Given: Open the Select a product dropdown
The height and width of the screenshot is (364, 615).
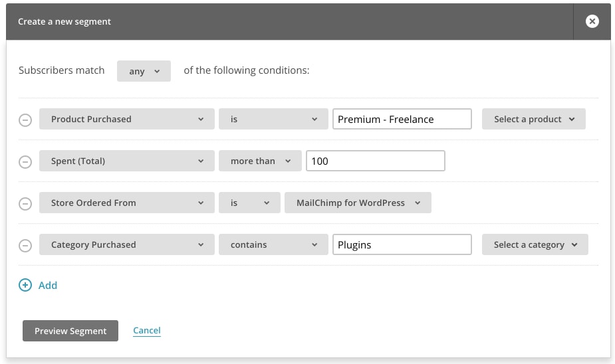Looking at the screenshot, I should pos(533,119).
